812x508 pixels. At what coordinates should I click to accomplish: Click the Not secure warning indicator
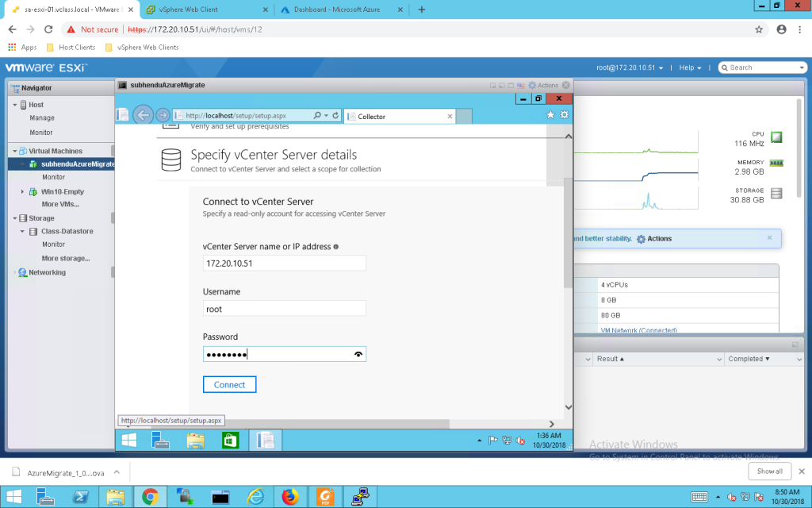pos(93,29)
